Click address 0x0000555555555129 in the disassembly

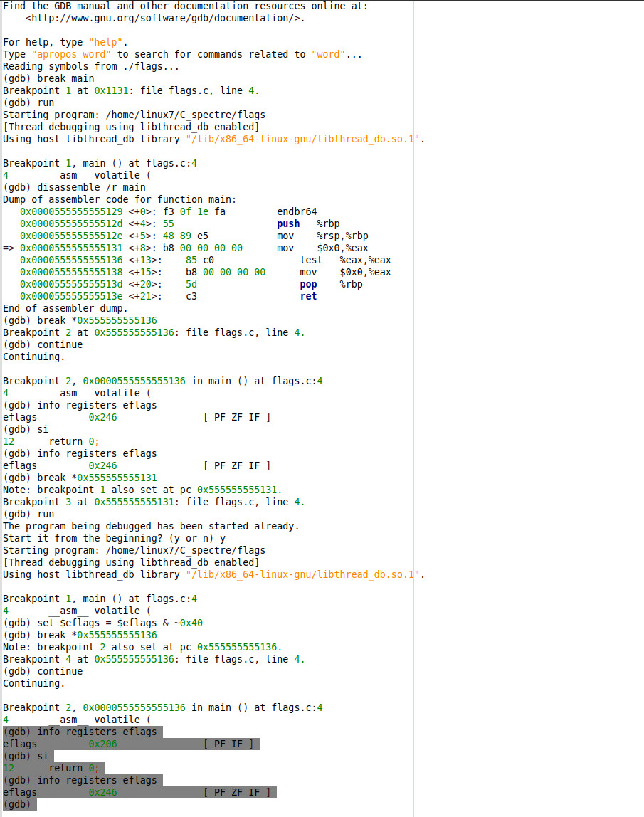71,211
